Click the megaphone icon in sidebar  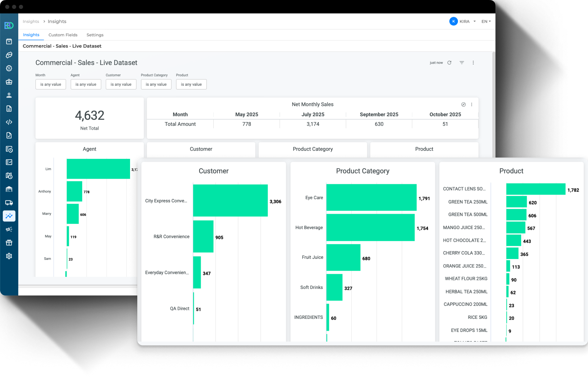click(9, 229)
